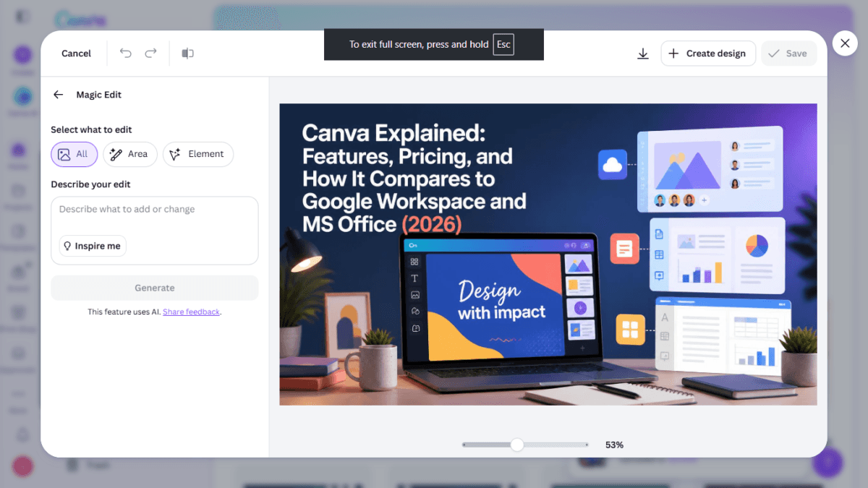Redo the last edit
This screenshot has width=868, height=488.
150,53
